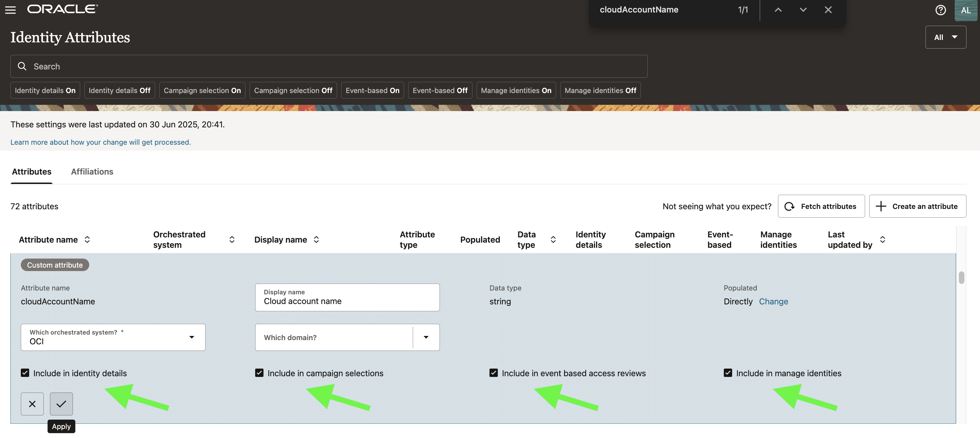Open the Which orchestrated system dropdown
Image resolution: width=980 pixels, height=438 pixels.
point(192,337)
